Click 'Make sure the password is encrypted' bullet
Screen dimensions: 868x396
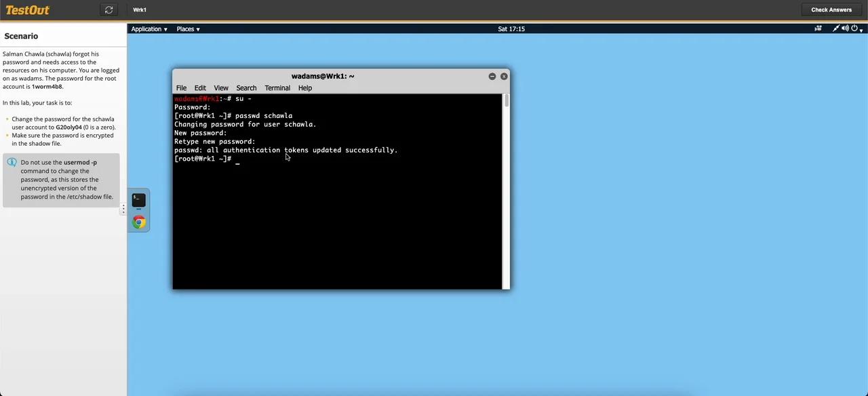click(x=62, y=140)
